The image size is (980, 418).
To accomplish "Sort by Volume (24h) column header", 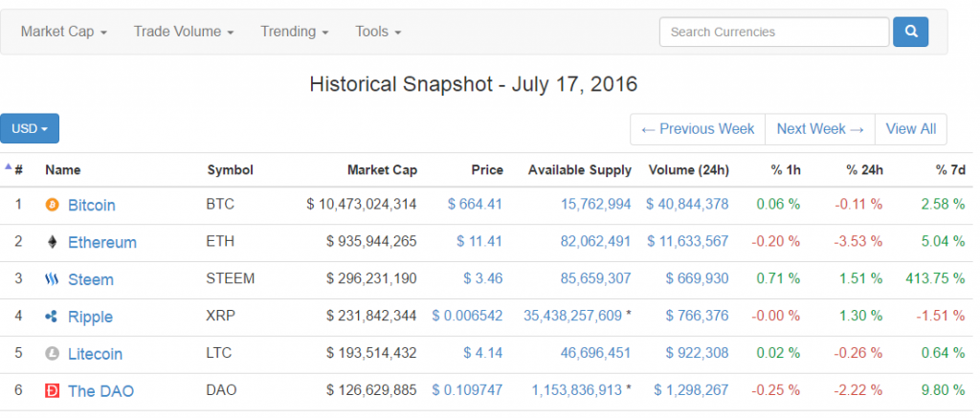I will click(x=689, y=170).
